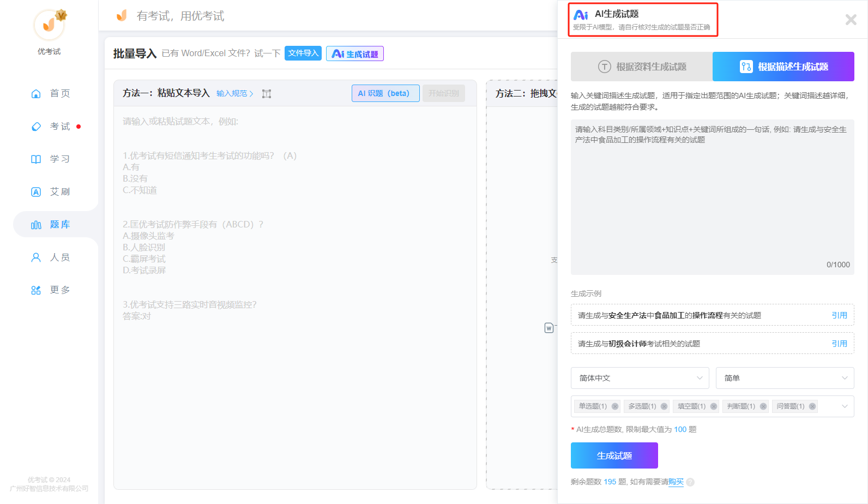Quote the 初级会计师 example with 引用
868x504 pixels.
[840, 344]
